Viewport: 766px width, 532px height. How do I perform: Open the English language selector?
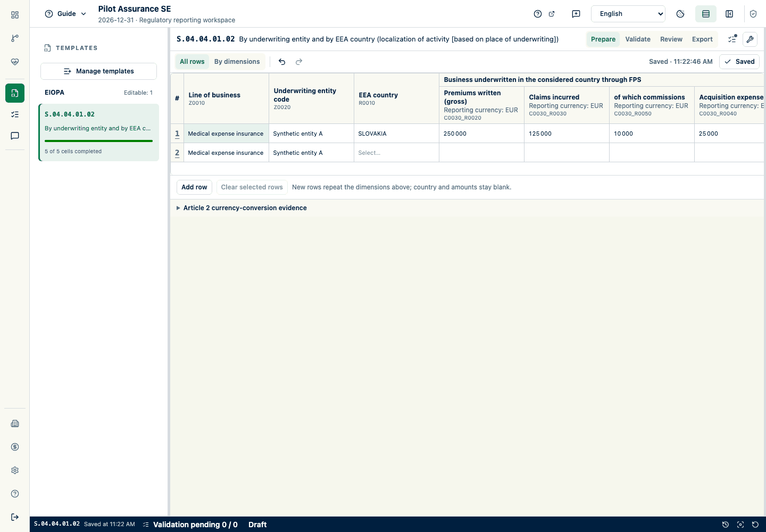click(628, 14)
